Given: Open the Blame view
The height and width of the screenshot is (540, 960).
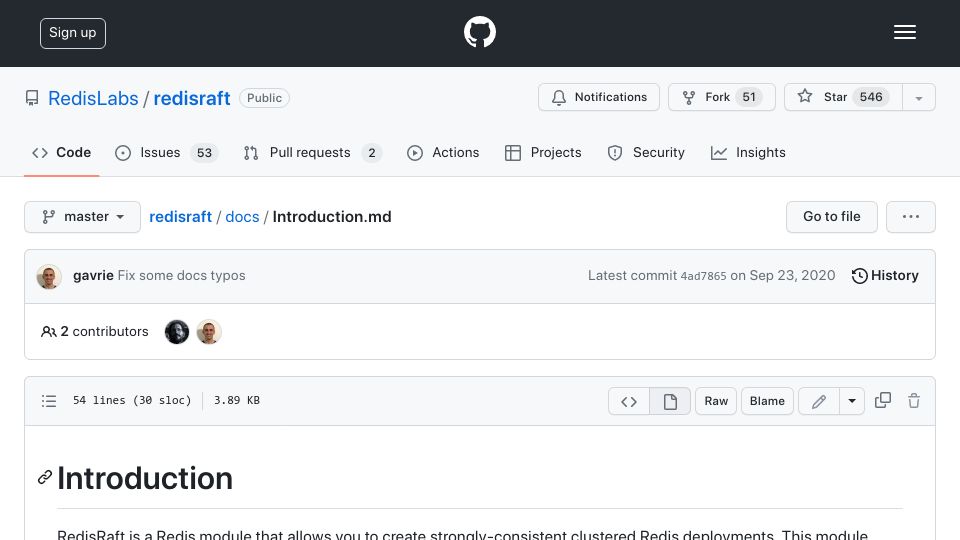Looking at the screenshot, I should tap(767, 401).
